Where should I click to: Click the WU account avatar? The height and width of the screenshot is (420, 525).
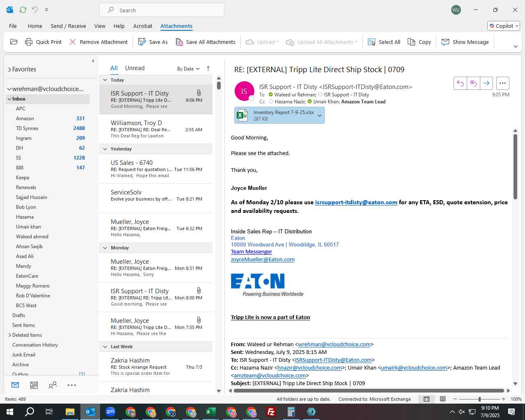click(x=456, y=10)
